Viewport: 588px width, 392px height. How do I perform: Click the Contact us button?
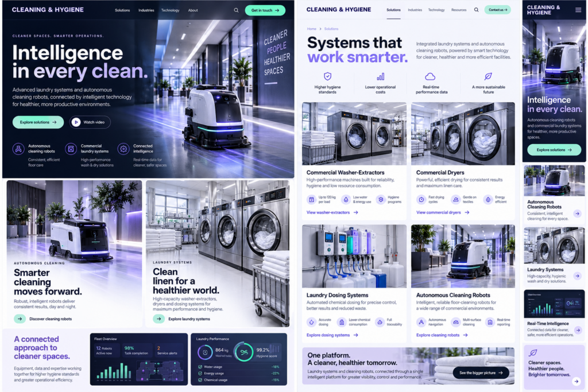[497, 10]
